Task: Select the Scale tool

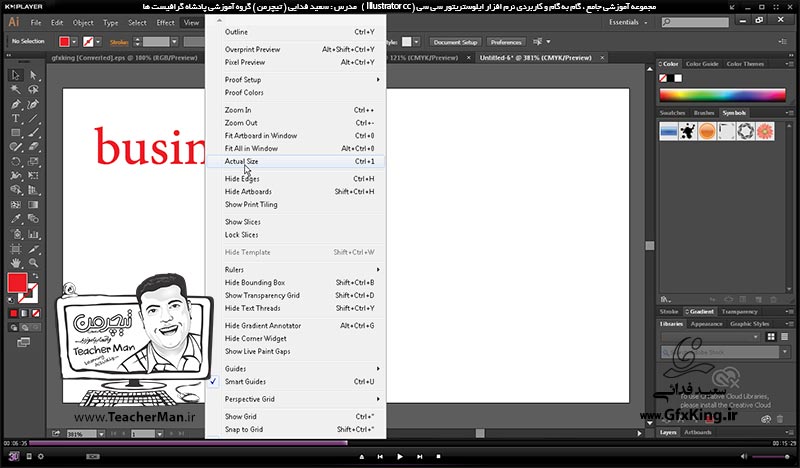Action: tap(33, 161)
